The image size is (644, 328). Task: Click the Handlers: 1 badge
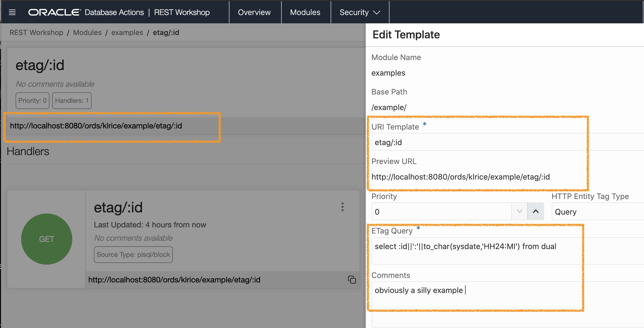point(72,101)
